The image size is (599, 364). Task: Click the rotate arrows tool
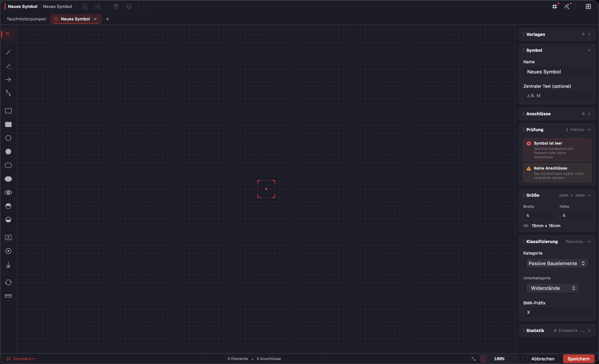(x=8, y=282)
